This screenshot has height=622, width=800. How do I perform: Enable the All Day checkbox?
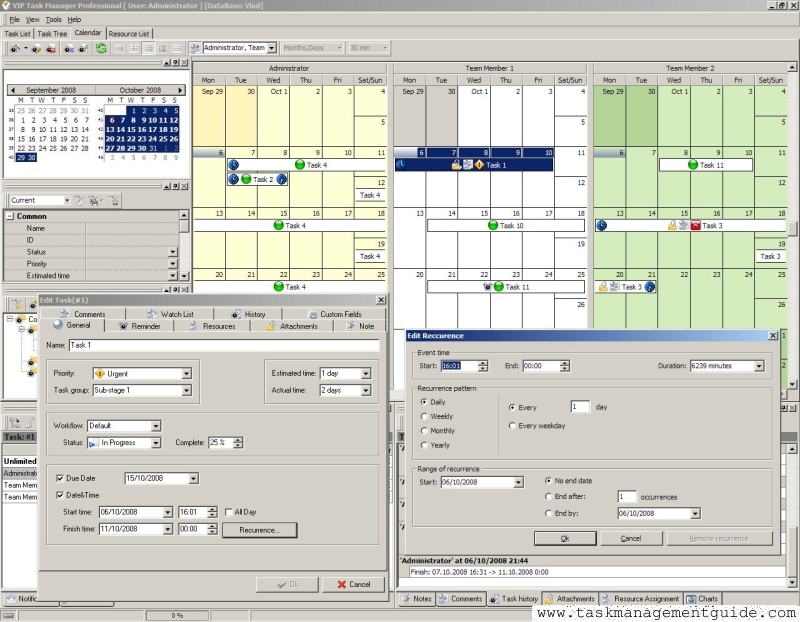[229, 512]
